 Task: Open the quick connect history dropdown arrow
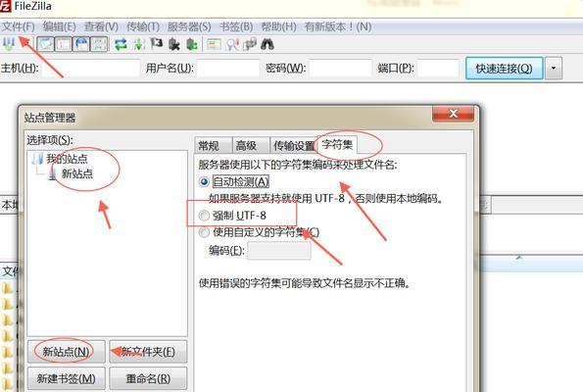point(554,69)
